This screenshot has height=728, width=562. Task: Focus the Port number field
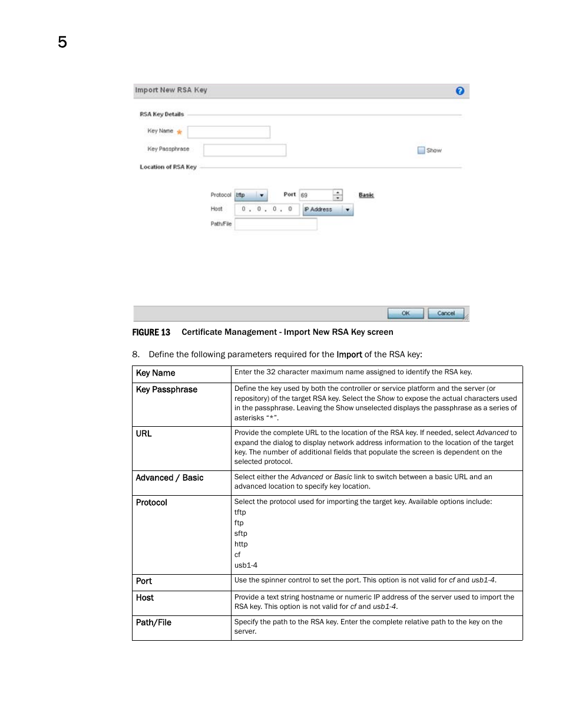point(316,195)
